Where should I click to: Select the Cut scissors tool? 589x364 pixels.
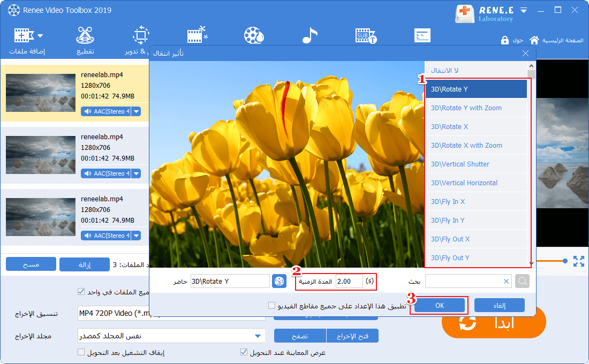click(x=85, y=41)
